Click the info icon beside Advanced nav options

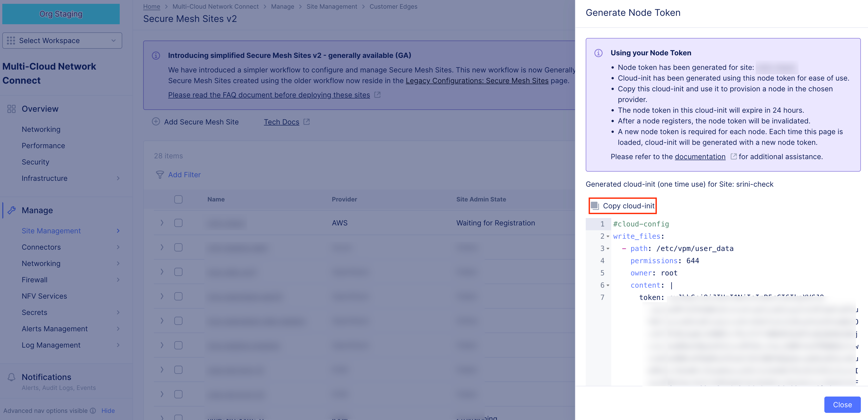click(93, 411)
